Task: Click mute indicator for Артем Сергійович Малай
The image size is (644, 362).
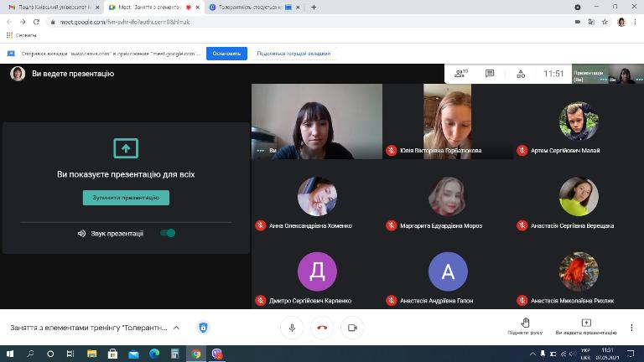Action: [x=522, y=151]
